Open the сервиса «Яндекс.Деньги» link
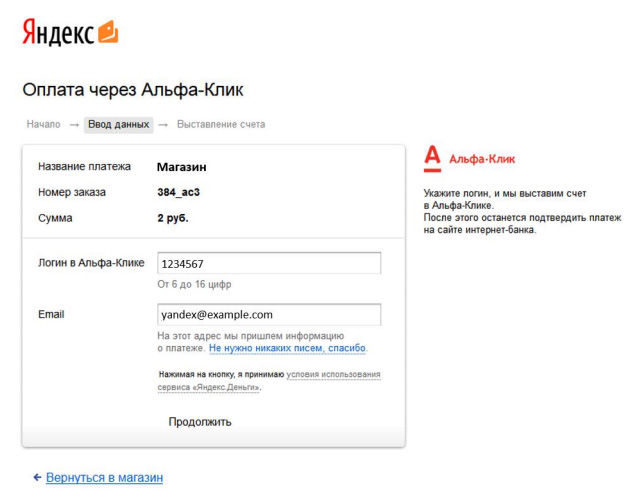The height and width of the screenshot is (502, 632). point(208,387)
